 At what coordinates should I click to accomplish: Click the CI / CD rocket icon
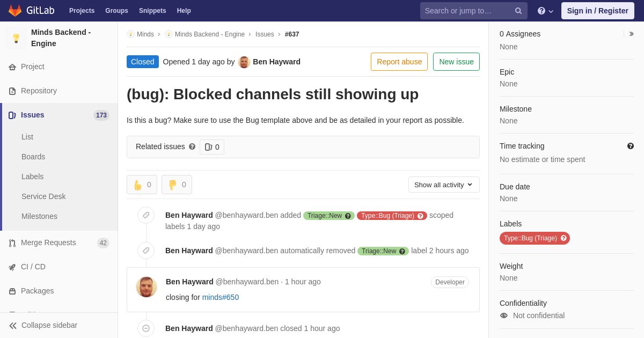coord(12,267)
